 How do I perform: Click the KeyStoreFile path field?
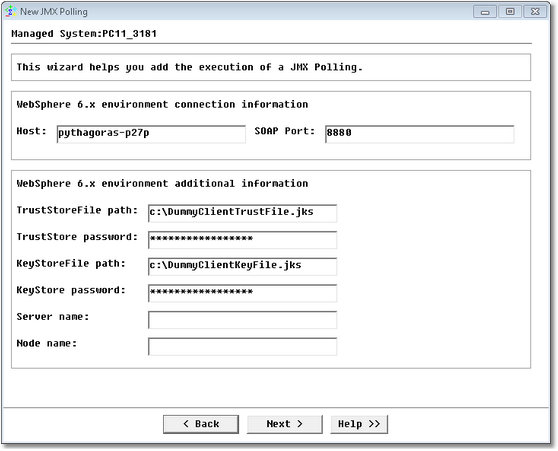click(x=242, y=267)
